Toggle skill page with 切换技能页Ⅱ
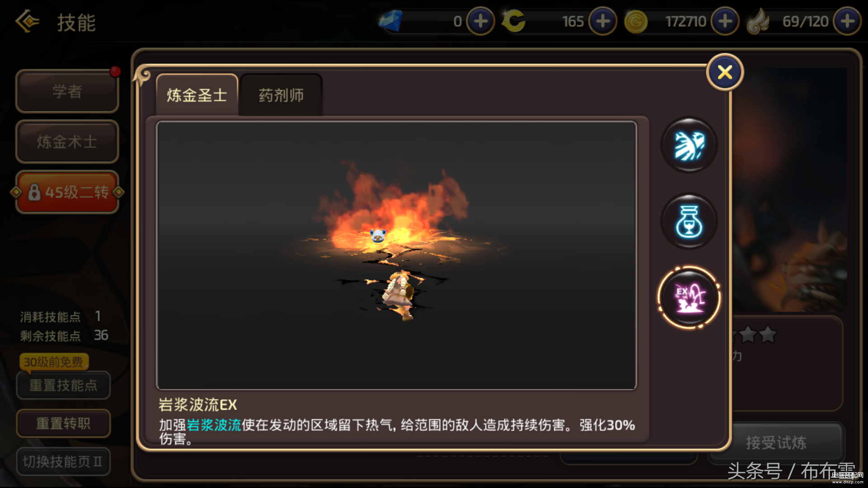 [63, 461]
